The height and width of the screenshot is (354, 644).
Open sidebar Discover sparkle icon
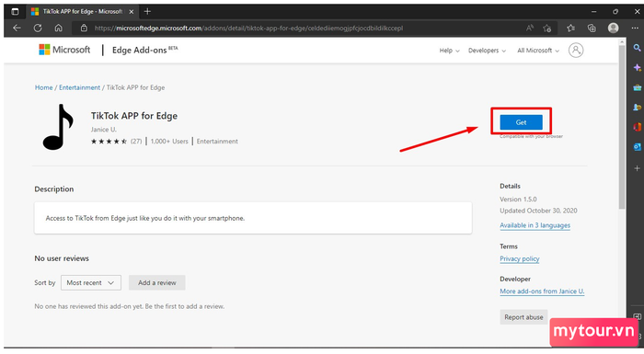(637, 68)
